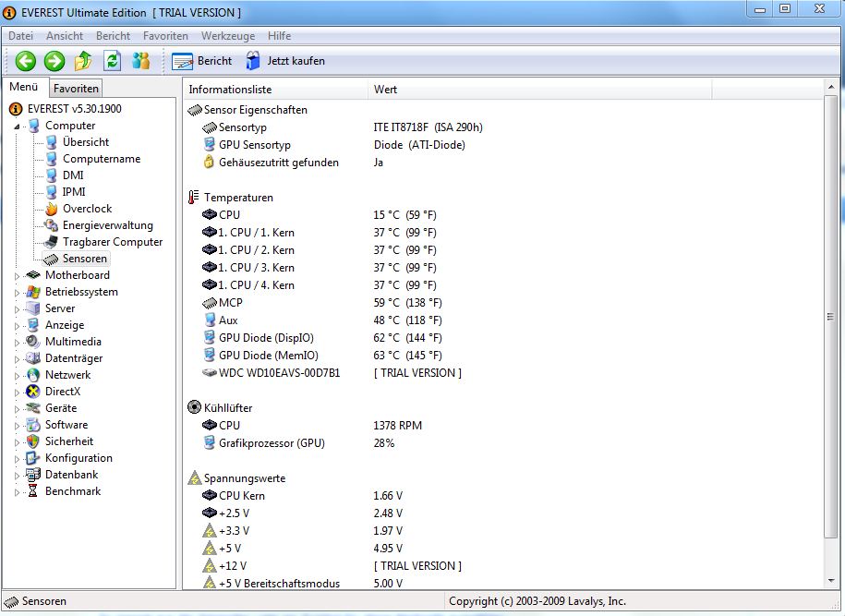Image resolution: width=845 pixels, height=616 pixels.
Task: Switch to the Favoriten tab
Action: 76,89
